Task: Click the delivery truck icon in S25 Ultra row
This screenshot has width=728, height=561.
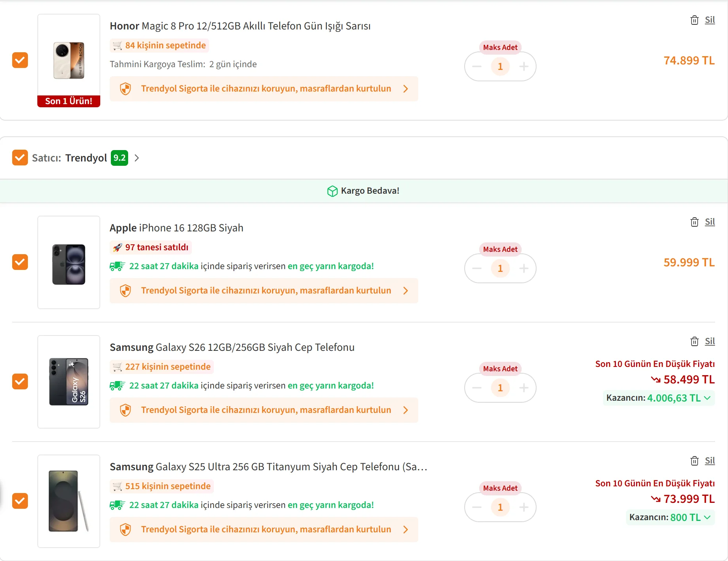Action: [x=117, y=505]
